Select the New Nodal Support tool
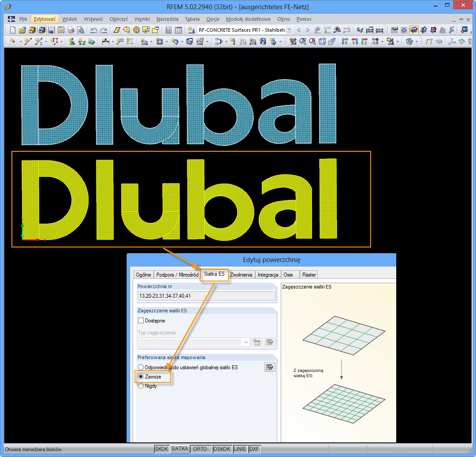This screenshot has height=457, width=476. click(72, 41)
